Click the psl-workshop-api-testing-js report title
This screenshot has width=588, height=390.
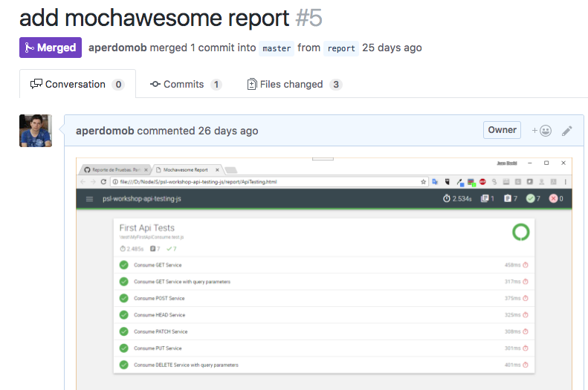(142, 198)
